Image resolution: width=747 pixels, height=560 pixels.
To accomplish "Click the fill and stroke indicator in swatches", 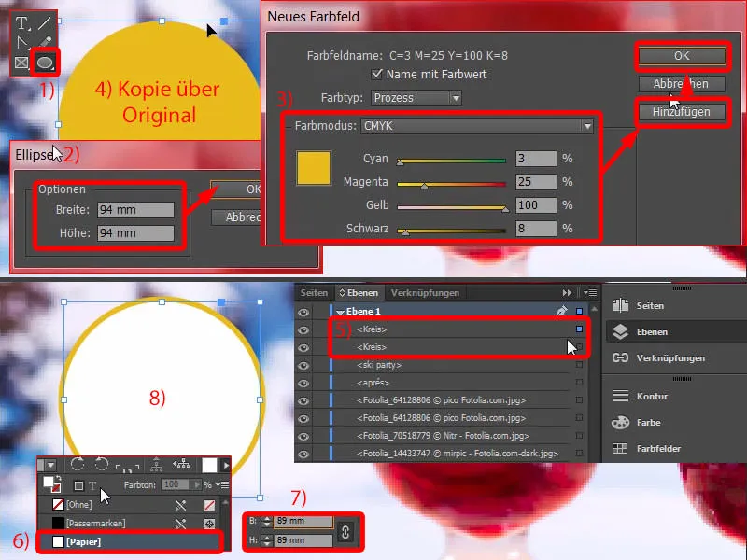I will click(x=51, y=484).
